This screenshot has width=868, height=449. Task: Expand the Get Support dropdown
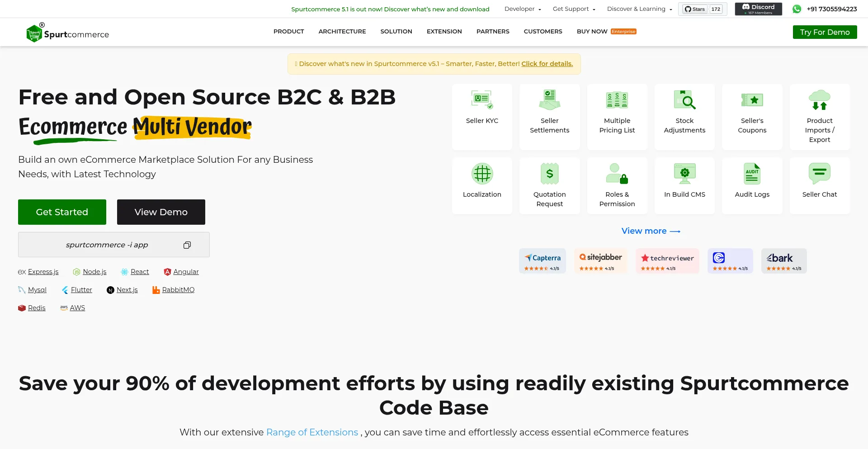click(574, 9)
